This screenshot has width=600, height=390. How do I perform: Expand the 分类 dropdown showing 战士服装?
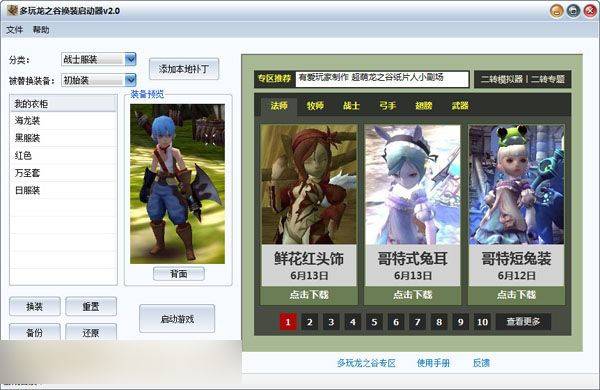(99, 59)
